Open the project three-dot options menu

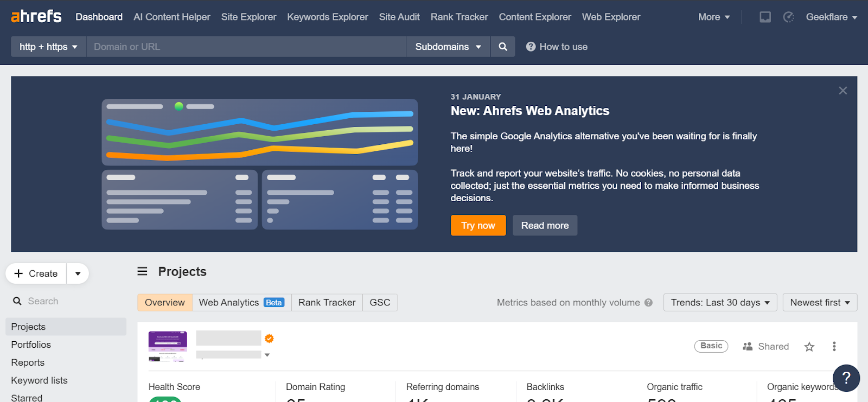(834, 346)
